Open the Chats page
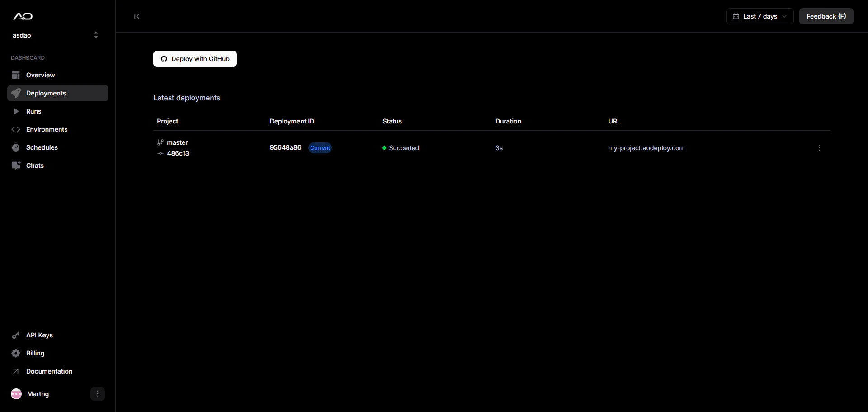Viewport: 868px width, 412px height. [58, 166]
